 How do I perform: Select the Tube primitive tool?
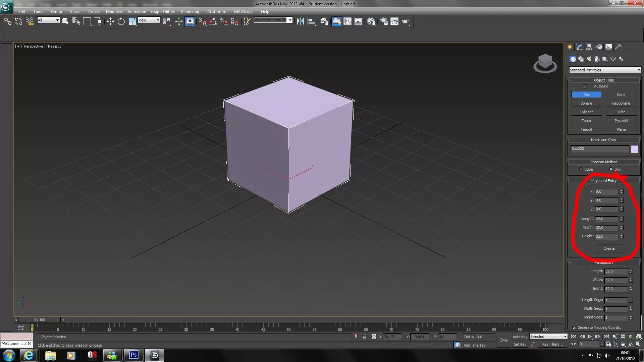(x=621, y=112)
